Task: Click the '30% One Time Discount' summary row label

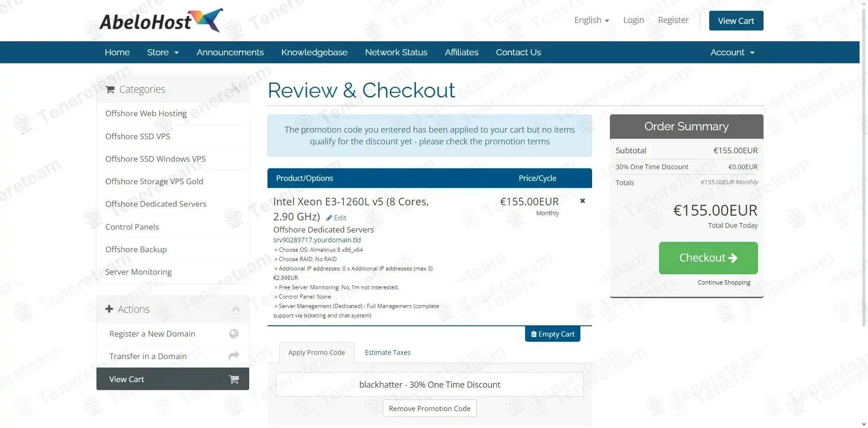Action: 652,167
